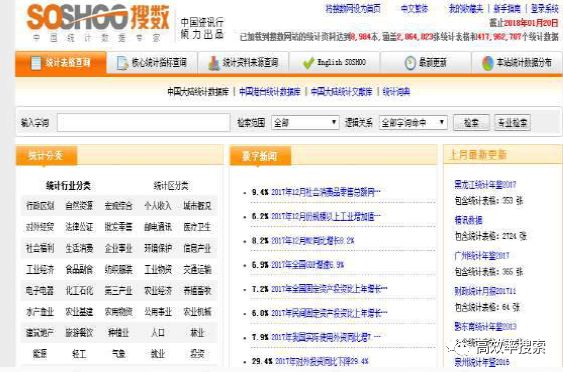This screenshot has width=563, height=372.
Task: Open the 统计词典 link
Action: click(396, 92)
